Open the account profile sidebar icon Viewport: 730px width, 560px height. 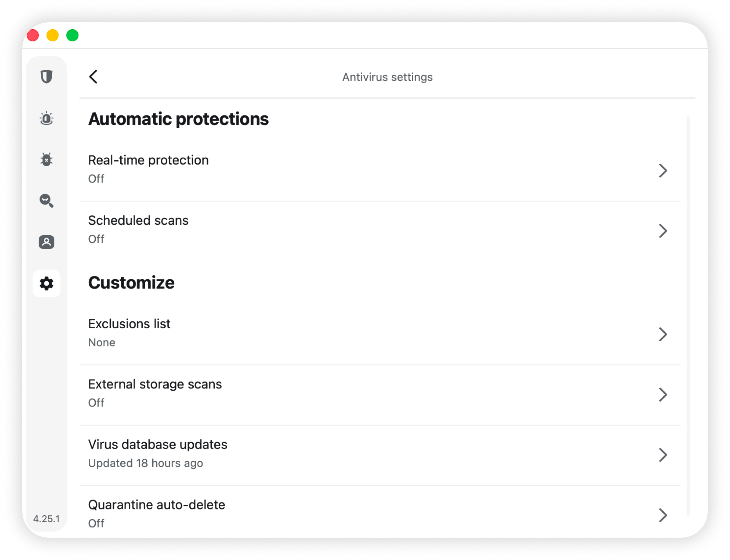(x=46, y=242)
